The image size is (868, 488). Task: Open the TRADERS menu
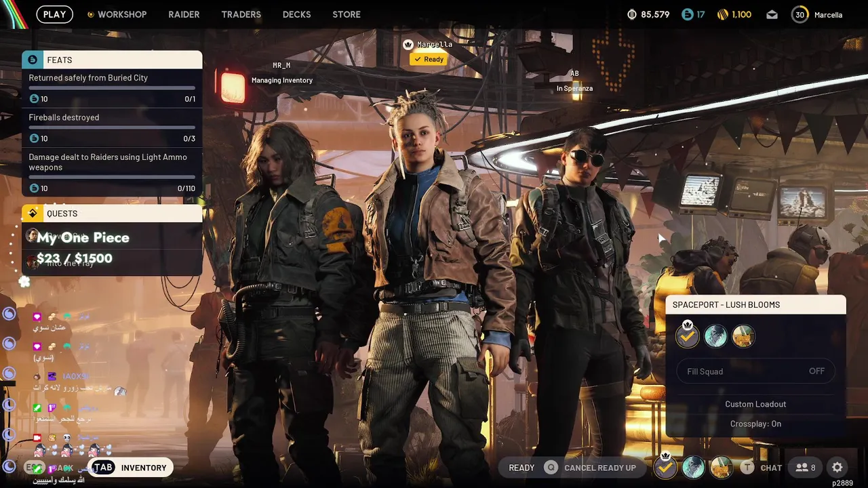[241, 14]
